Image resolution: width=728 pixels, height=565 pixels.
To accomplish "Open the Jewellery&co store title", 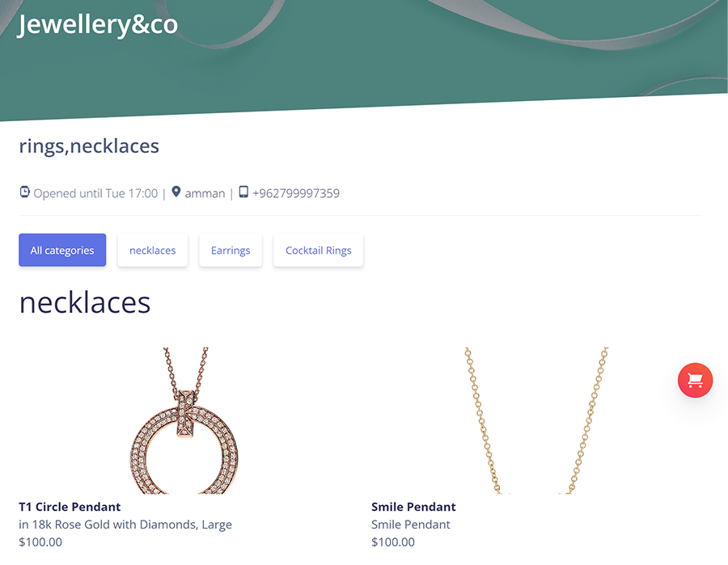I will pyautogui.click(x=98, y=24).
